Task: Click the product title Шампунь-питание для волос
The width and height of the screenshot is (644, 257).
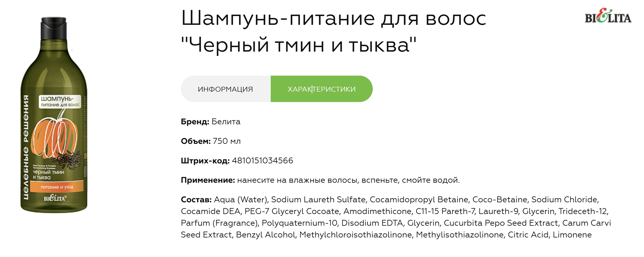Action: [334, 18]
